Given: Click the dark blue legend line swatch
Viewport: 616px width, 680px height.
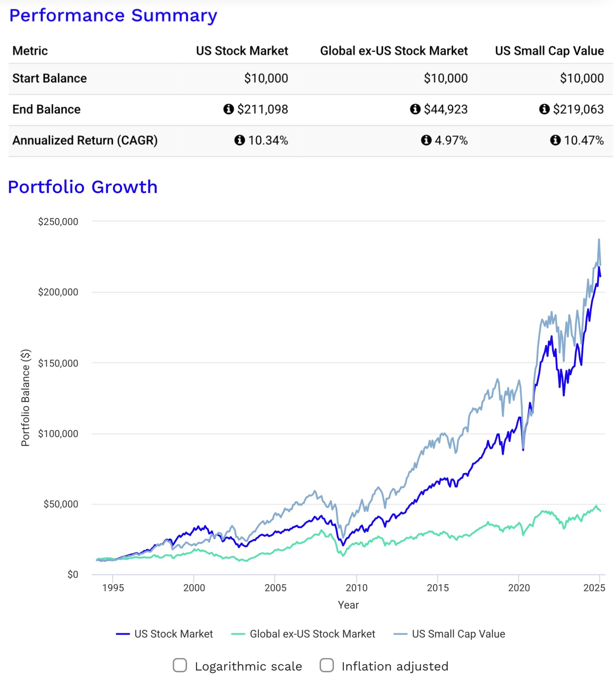Looking at the screenshot, I should 123,634.
